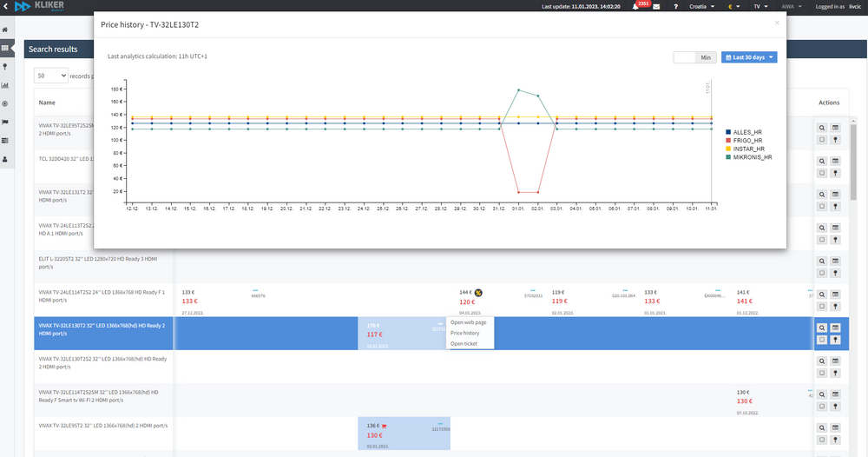Click percent discount icon beside 144 €
Screen dimensions: 868x457
click(478, 293)
